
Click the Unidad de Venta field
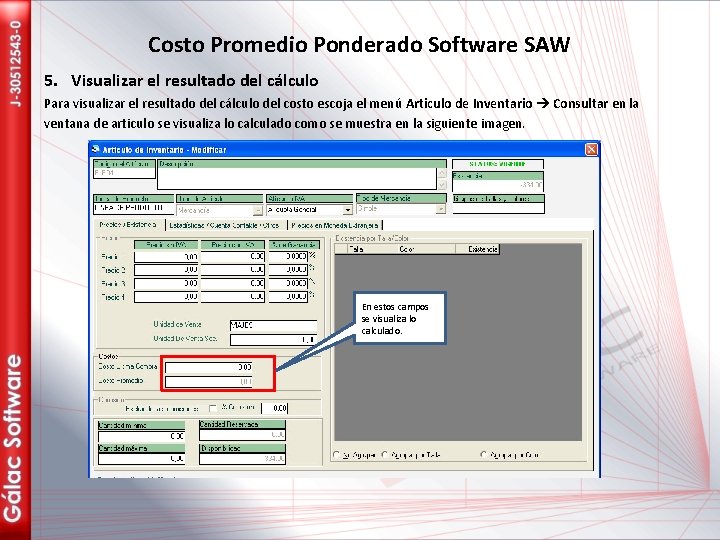pos(273,326)
